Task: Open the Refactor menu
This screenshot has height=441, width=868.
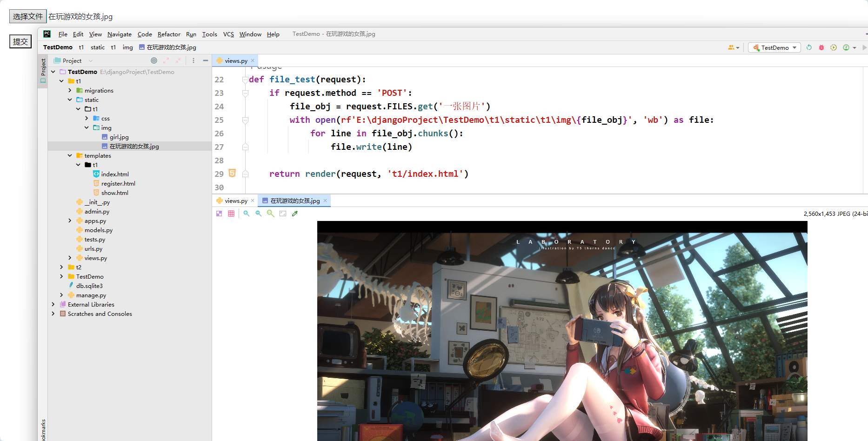Action: [169, 34]
